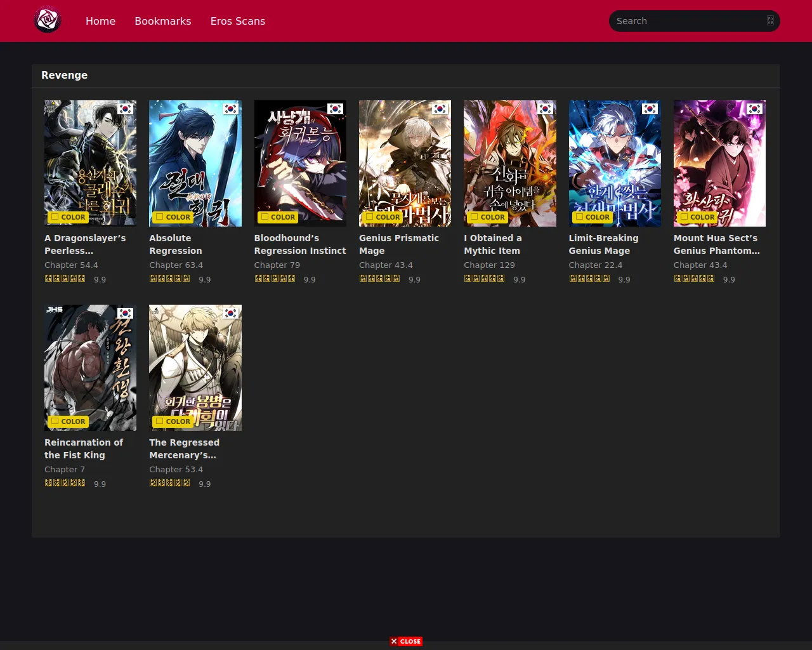Click COLOR badge on Mount Hua Sect's cover
This screenshot has height=650, width=812.
pyautogui.click(x=697, y=217)
